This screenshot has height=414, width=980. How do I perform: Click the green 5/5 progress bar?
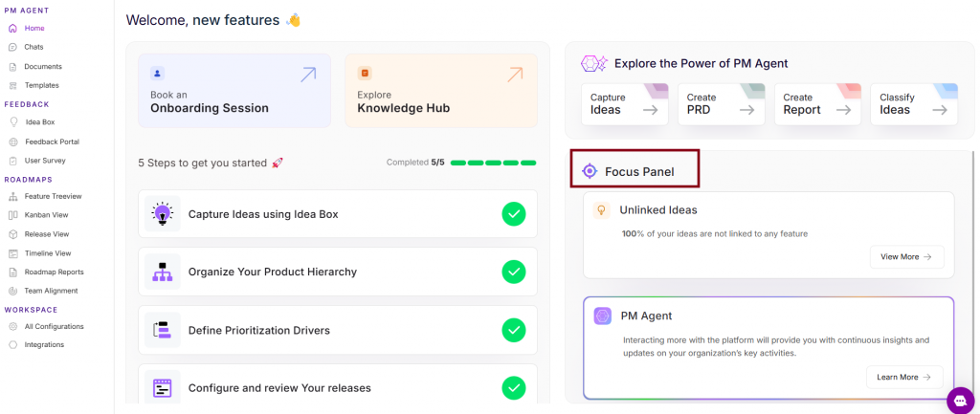[493, 163]
